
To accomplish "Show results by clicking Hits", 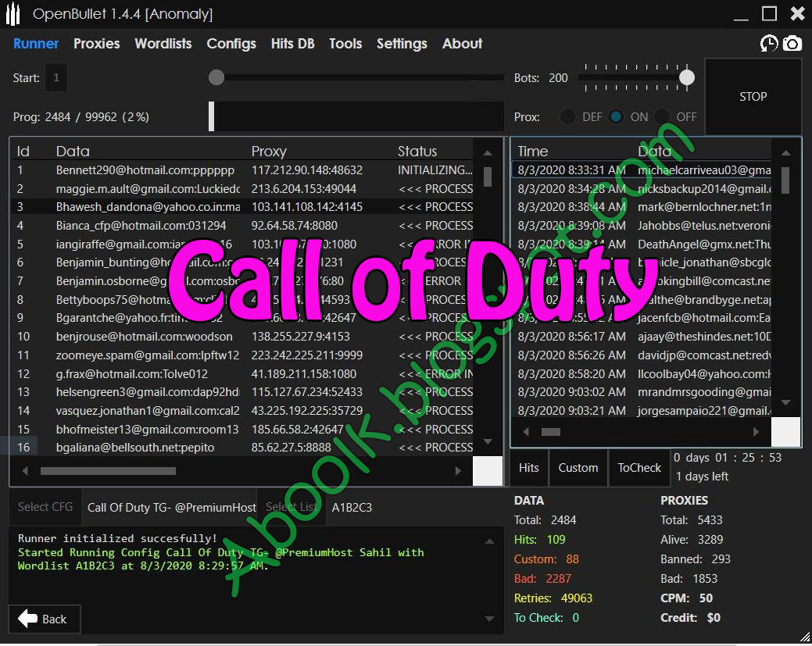I will pos(528,467).
